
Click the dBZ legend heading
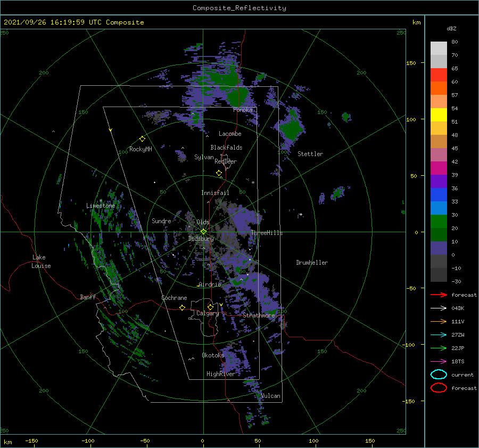point(451,29)
